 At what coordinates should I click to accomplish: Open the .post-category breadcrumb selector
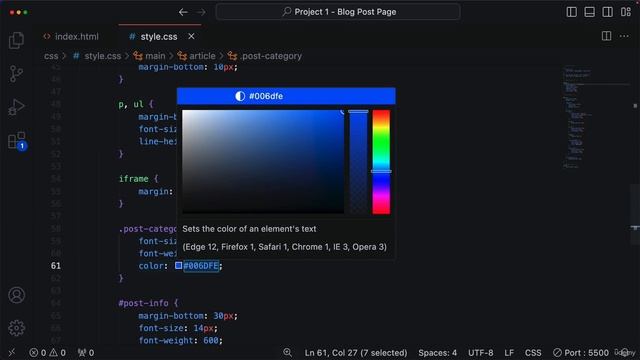(x=265, y=56)
